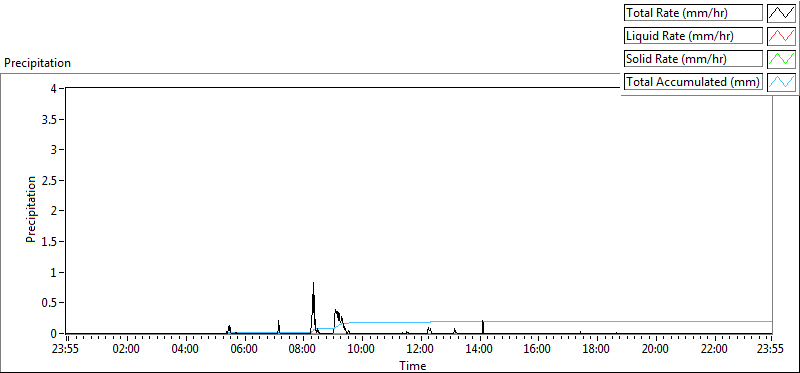The image size is (800, 373).
Task: Click the y-axis tick label 3.5
Action: click(50, 119)
